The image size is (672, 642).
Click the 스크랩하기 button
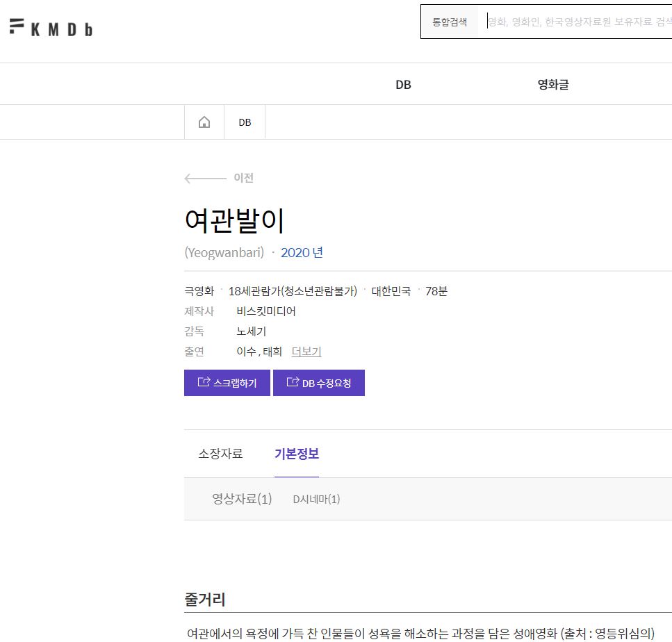click(227, 383)
